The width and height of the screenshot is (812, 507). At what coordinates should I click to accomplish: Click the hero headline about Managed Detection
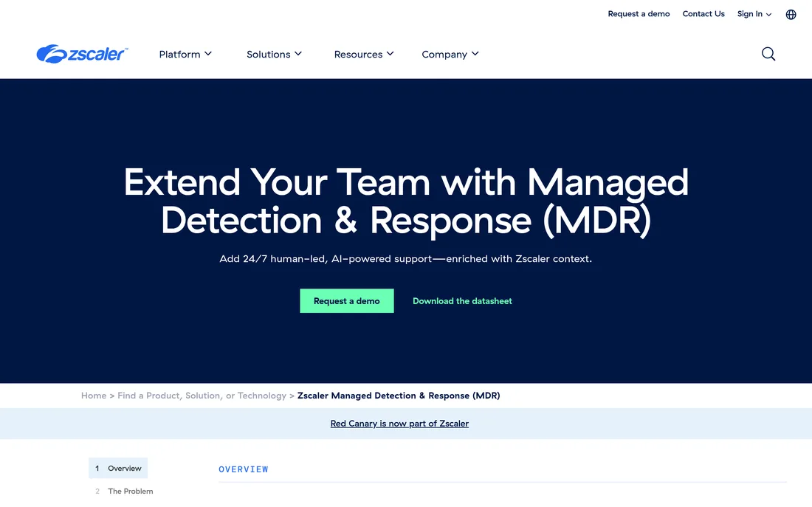[405, 202]
